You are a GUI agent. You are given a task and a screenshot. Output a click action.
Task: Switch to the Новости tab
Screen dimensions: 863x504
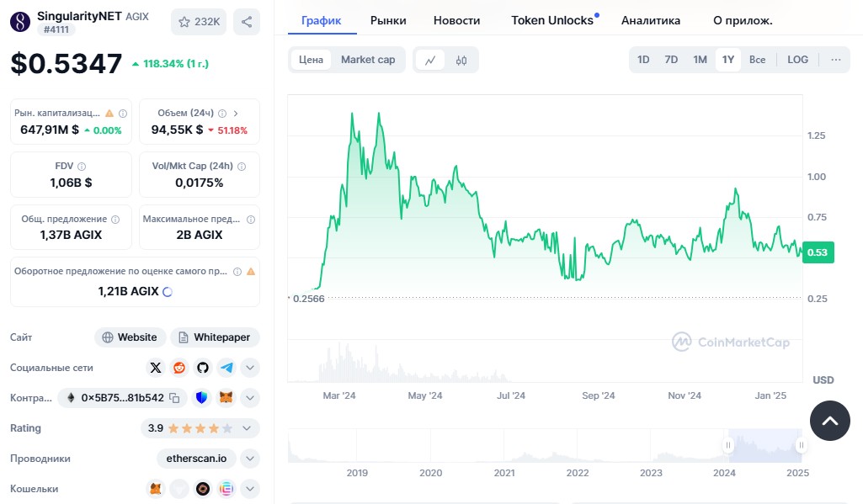coord(456,20)
